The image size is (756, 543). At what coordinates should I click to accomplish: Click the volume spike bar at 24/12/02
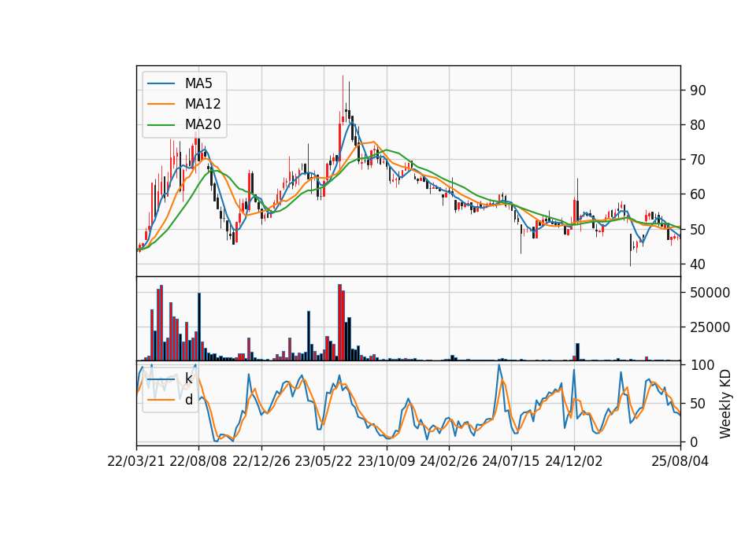click(x=577, y=352)
